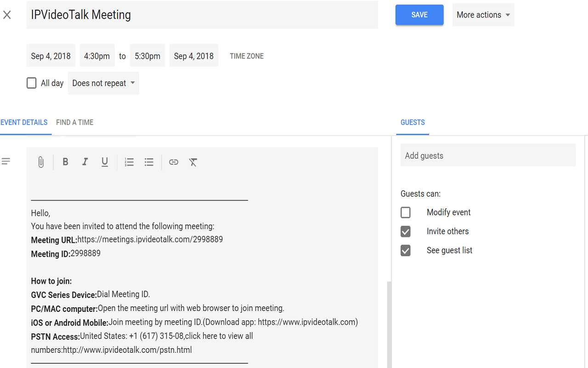Select the italic formatting icon

85,162
